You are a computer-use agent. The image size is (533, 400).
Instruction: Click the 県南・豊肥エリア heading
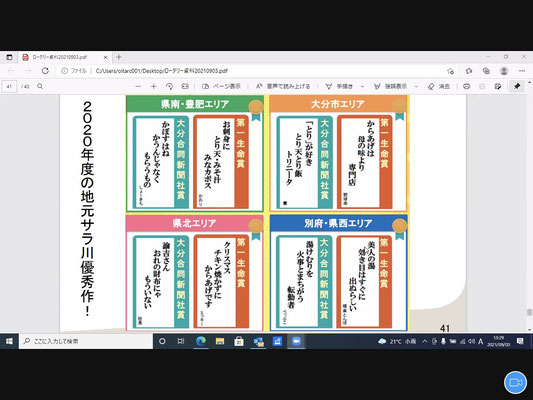(195, 104)
